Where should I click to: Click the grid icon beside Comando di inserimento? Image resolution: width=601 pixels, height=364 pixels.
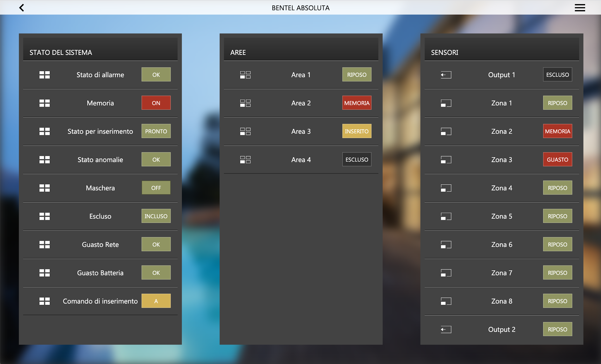[x=45, y=301]
